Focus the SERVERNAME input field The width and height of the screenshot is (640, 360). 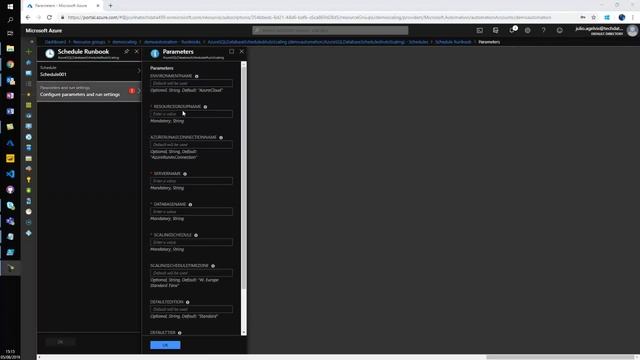click(x=191, y=181)
